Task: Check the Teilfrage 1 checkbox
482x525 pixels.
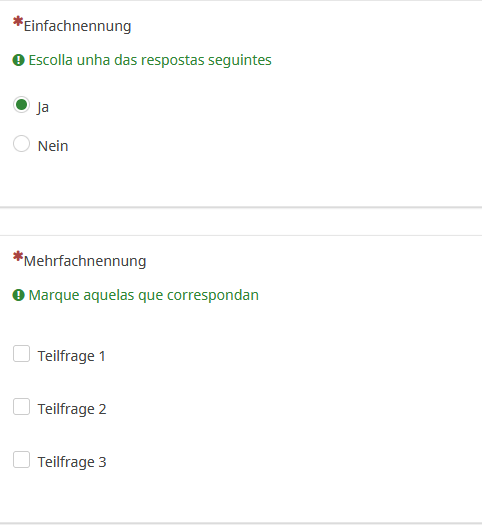Action: click(21, 354)
